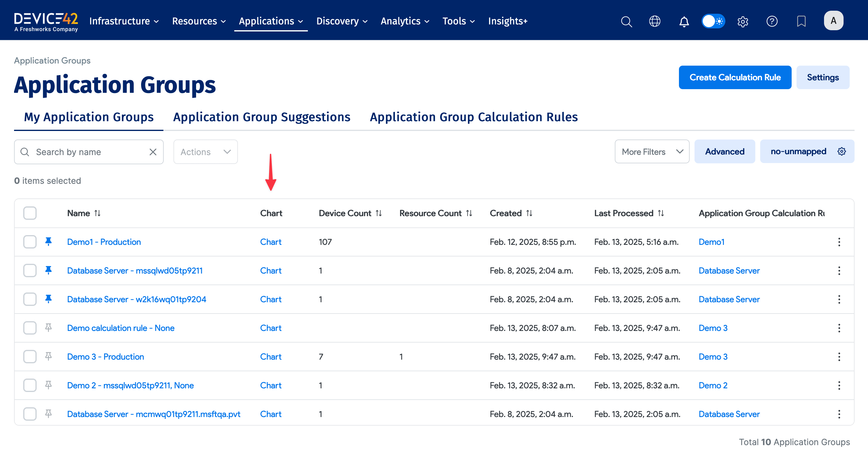
Task: Pin the Demo 3 - Production group
Action: [49, 356]
